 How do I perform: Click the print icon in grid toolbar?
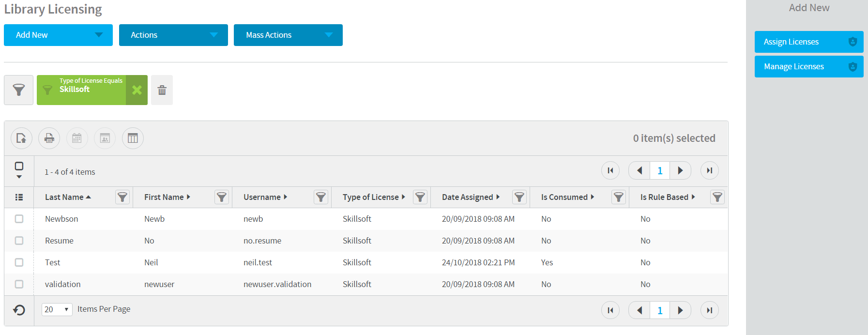(49, 138)
